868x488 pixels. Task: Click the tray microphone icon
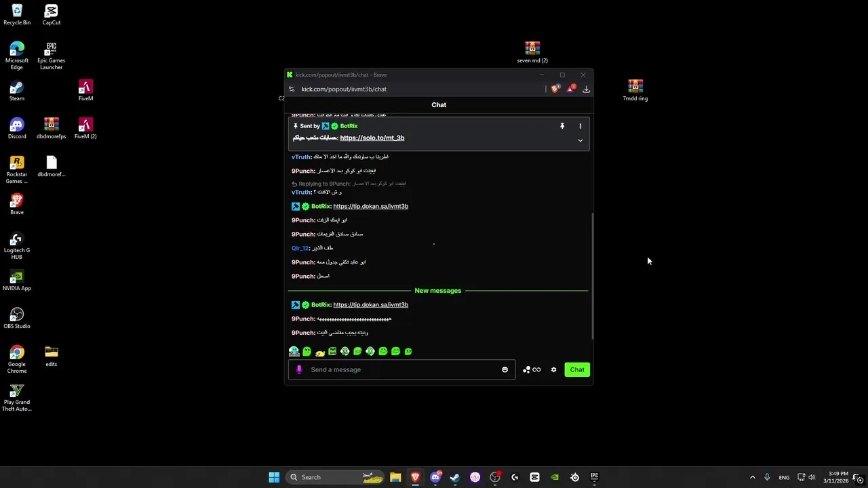pyautogui.click(x=767, y=477)
